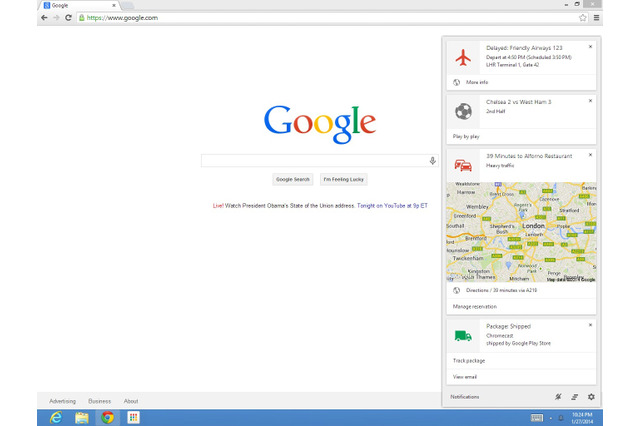This screenshot has width=640, height=426.
Task: Click the Delayed: Friendly Airways 123 title
Action: (524, 48)
